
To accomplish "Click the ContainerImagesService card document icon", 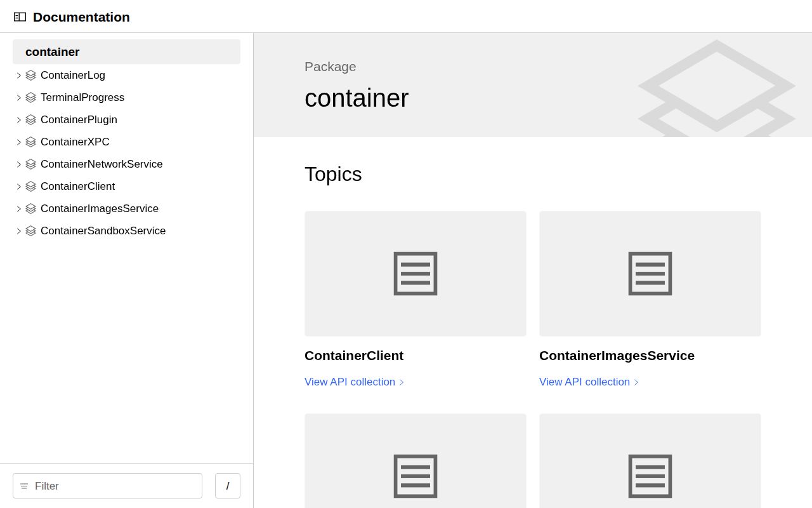I will click(x=650, y=274).
